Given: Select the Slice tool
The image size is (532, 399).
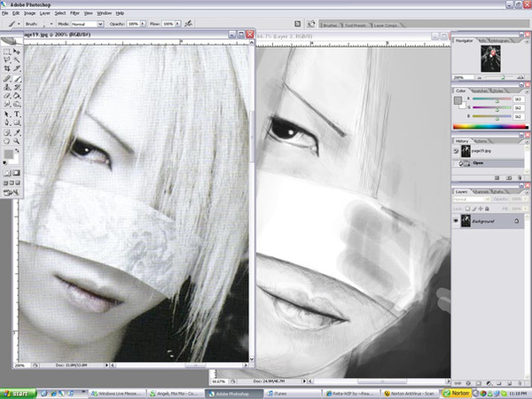Looking at the screenshot, I should 17,68.
